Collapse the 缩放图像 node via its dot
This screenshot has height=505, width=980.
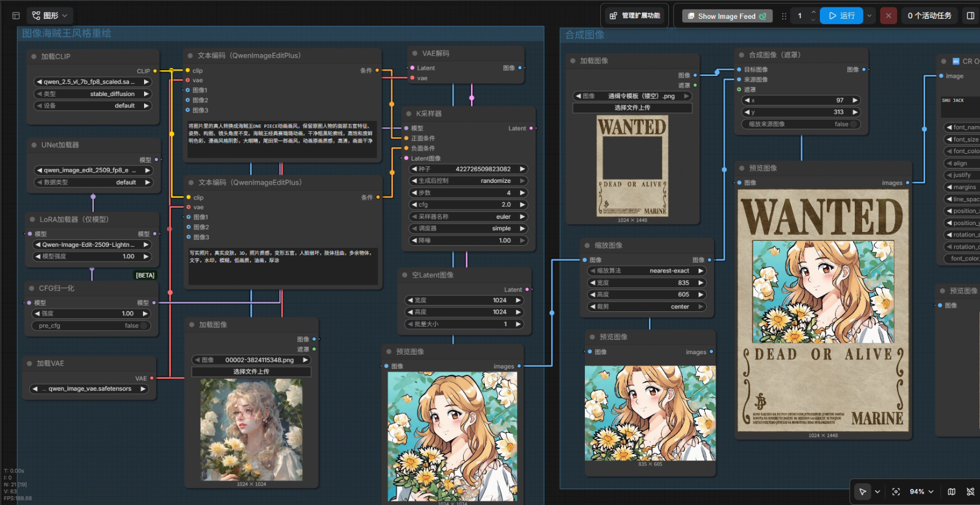[x=587, y=245]
